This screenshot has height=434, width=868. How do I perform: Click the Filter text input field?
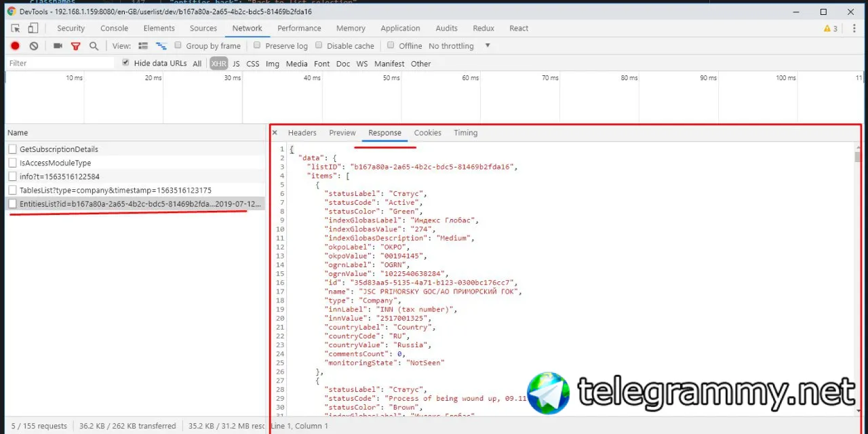pos(61,63)
